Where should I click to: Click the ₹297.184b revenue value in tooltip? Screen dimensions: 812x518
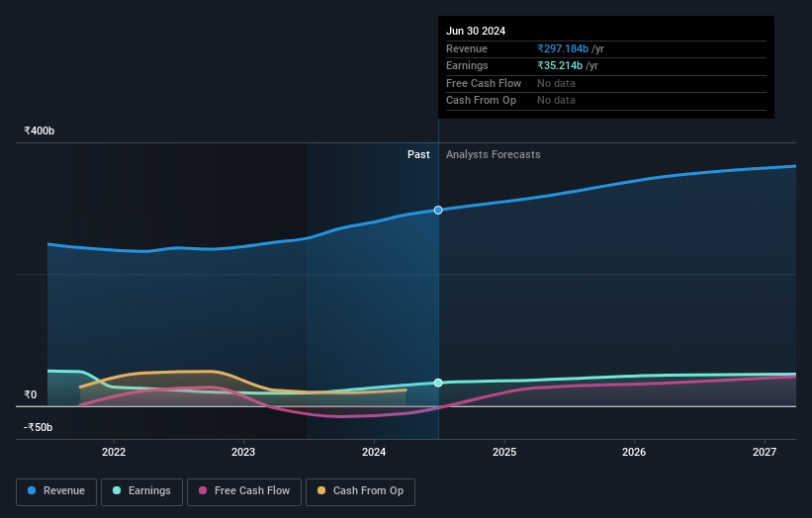[563, 48]
